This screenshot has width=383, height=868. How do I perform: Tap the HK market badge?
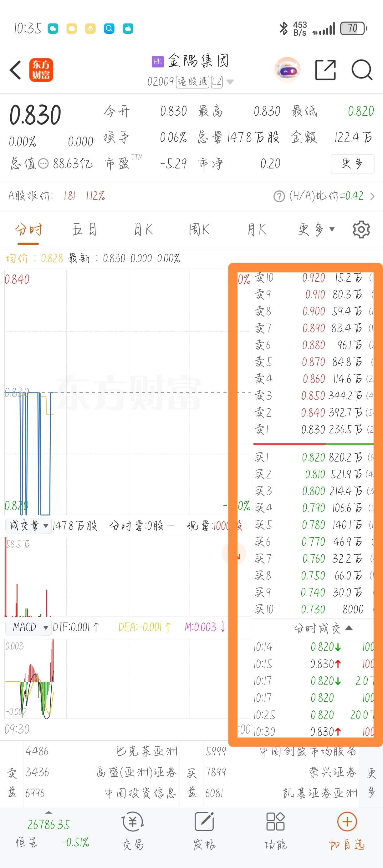157,61
